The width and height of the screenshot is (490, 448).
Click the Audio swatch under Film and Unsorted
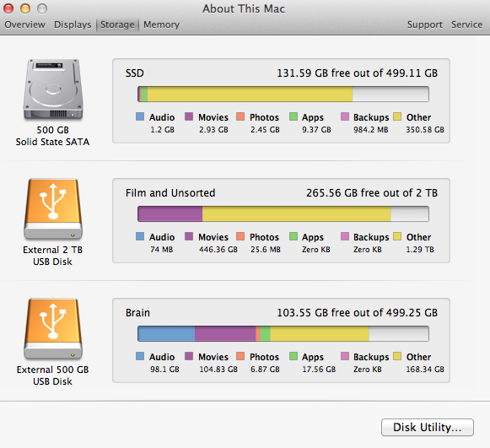(140, 236)
